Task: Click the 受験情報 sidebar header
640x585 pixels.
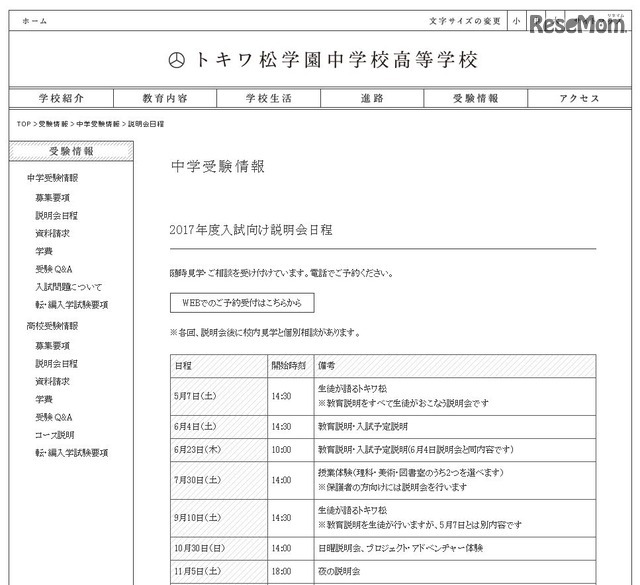Action: click(x=71, y=151)
